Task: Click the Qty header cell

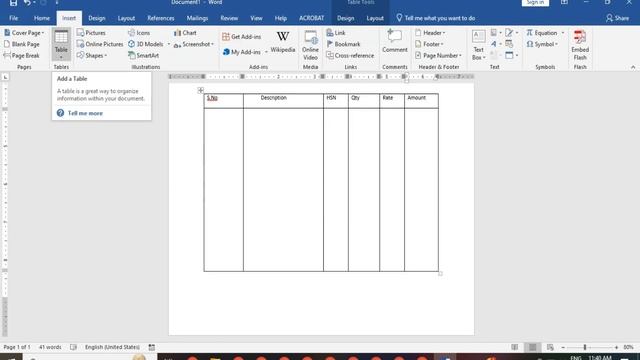Action: pyautogui.click(x=364, y=101)
